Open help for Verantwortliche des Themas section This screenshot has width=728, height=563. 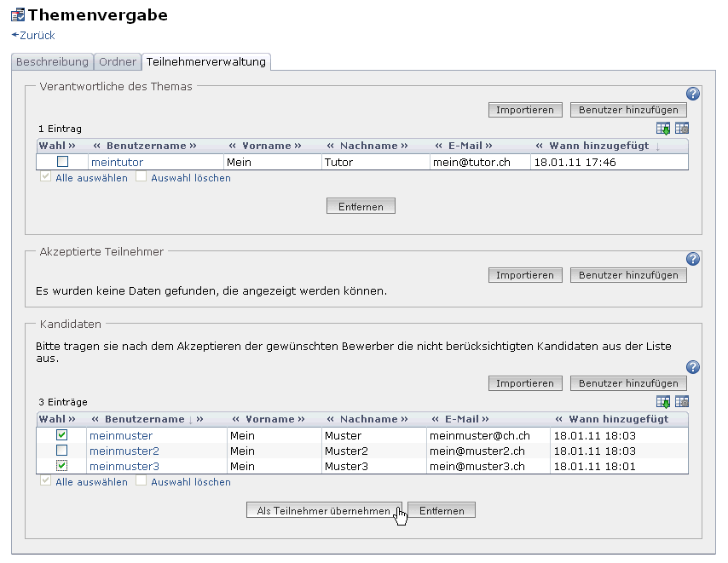tap(692, 94)
